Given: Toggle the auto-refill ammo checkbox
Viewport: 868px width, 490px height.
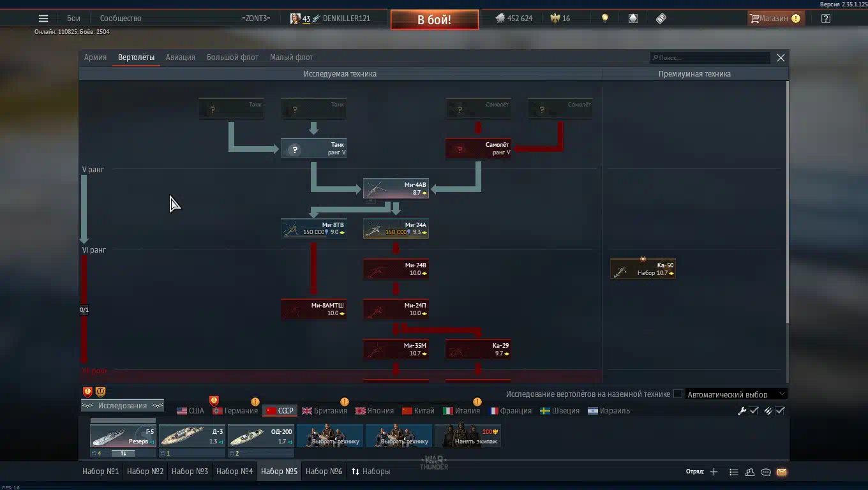Looking at the screenshot, I should point(779,411).
